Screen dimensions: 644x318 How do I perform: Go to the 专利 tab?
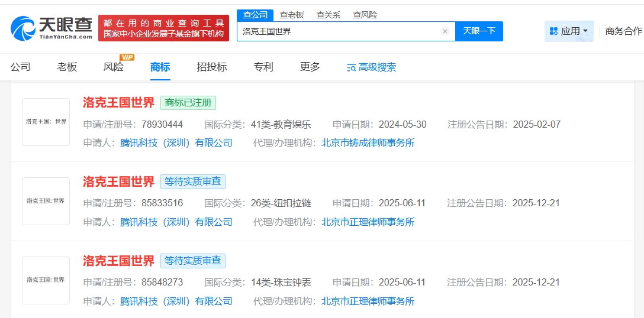point(263,67)
